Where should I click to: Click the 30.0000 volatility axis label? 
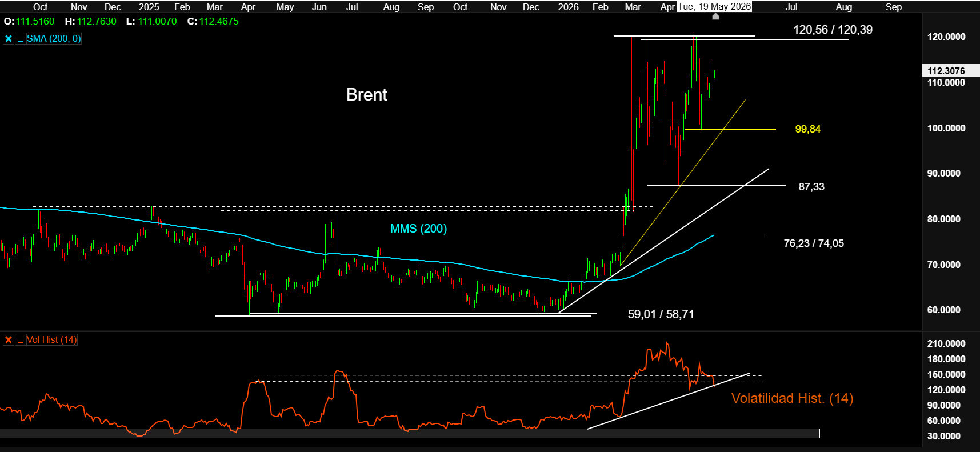(x=943, y=436)
